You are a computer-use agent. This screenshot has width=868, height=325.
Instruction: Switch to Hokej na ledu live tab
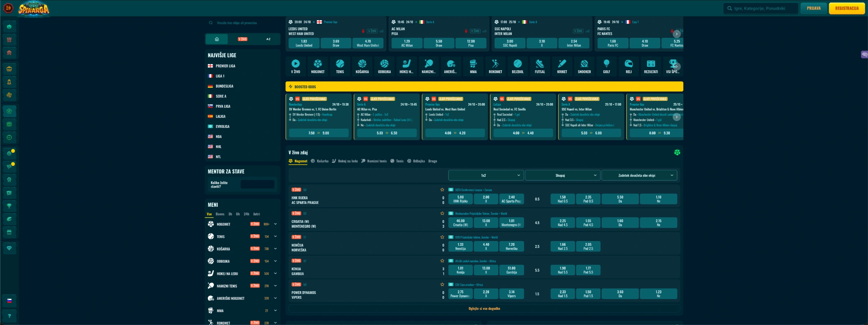pyautogui.click(x=345, y=161)
